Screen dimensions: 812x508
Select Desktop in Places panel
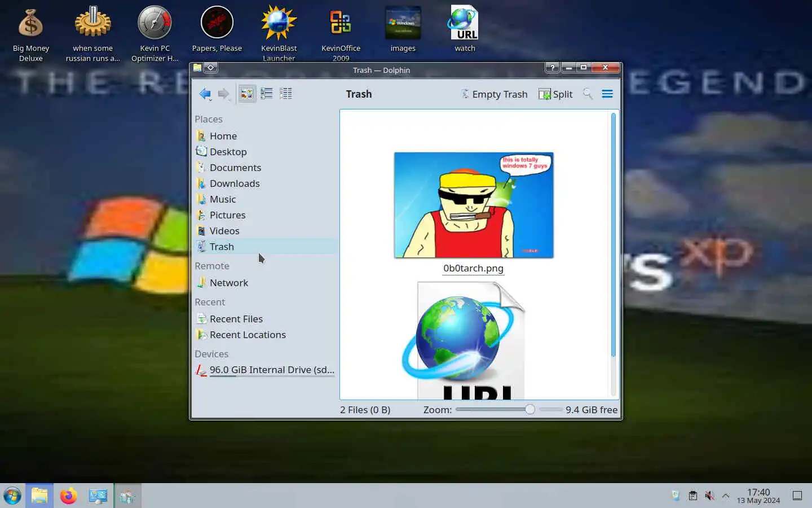tap(265, 152)
